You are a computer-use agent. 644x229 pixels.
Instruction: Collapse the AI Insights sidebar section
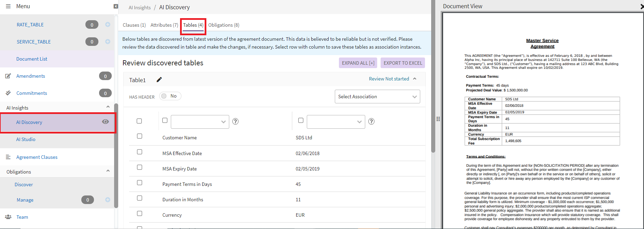(x=108, y=107)
